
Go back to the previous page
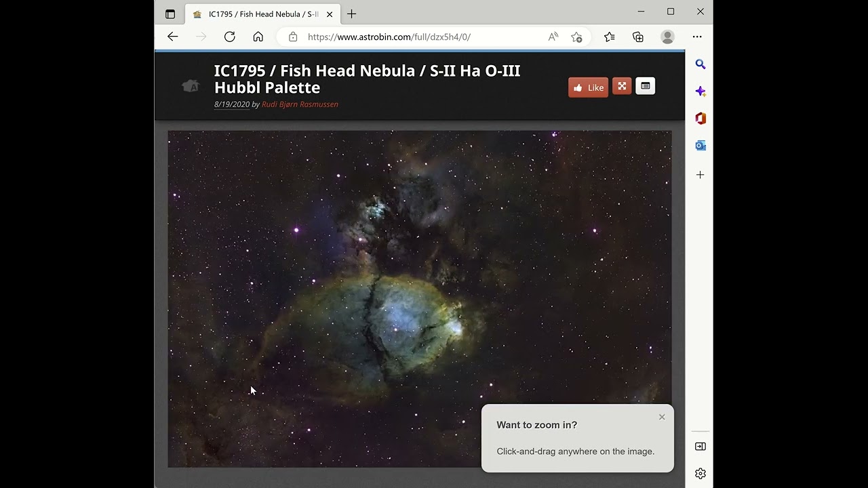coord(173,37)
